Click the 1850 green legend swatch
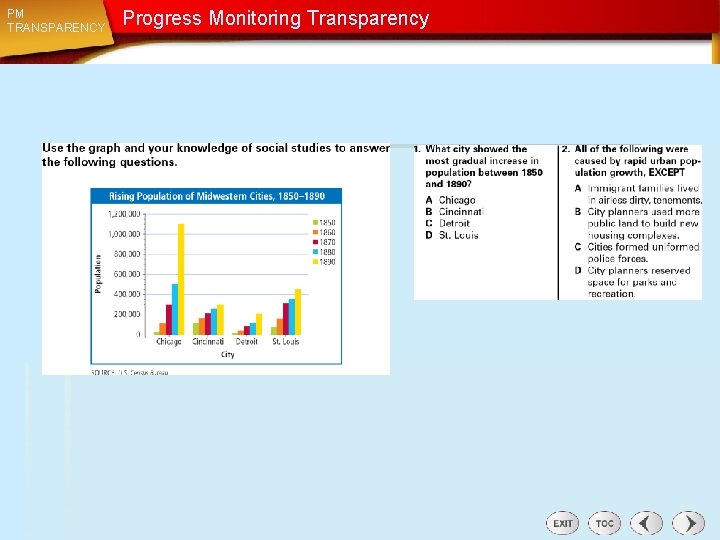 (315, 223)
